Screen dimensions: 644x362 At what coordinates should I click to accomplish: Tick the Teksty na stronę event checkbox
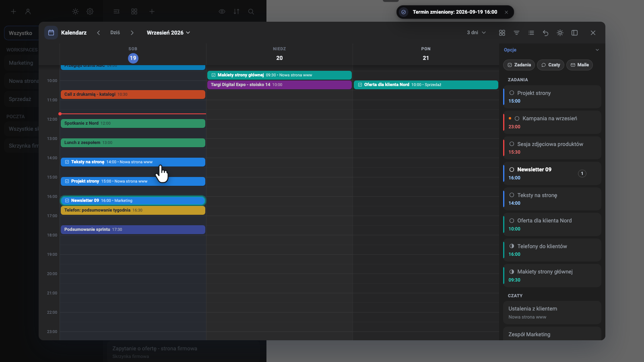(67, 162)
